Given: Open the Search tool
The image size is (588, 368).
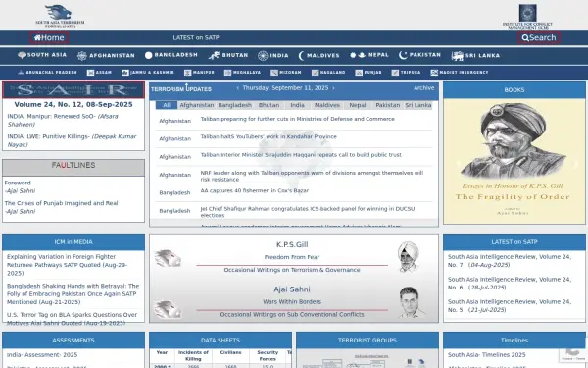Looking at the screenshot, I should [x=539, y=37].
